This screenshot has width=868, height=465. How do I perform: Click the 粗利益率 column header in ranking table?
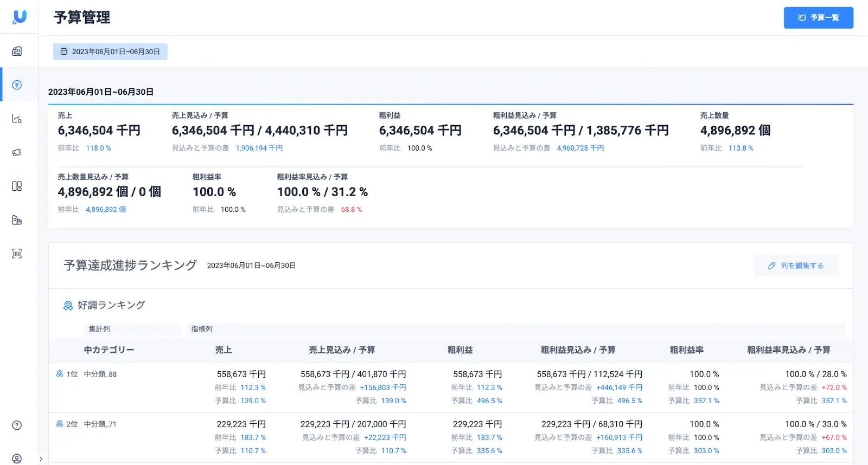pyautogui.click(x=687, y=350)
